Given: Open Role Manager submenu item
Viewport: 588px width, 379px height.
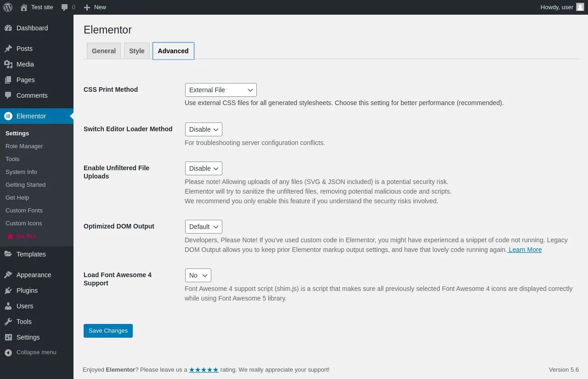Looking at the screenshot, I should [24, 146].
